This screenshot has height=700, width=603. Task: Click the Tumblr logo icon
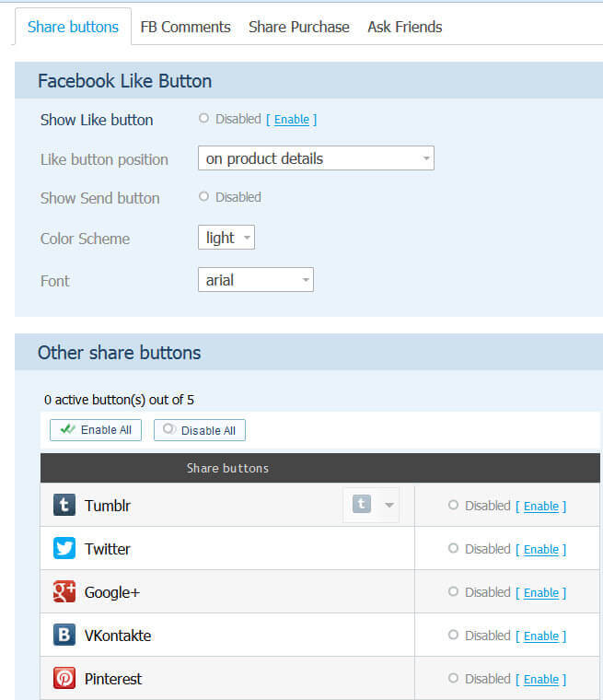pos(64,505)
